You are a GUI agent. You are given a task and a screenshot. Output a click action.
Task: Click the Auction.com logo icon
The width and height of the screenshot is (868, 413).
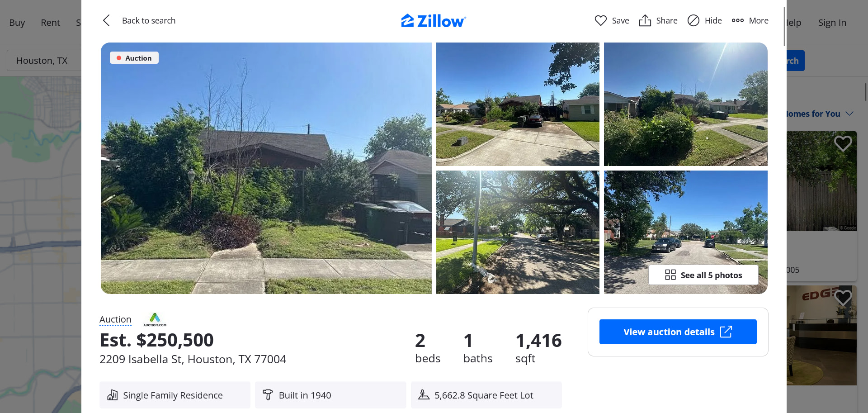pyautogui.click(x=155, y=319)
